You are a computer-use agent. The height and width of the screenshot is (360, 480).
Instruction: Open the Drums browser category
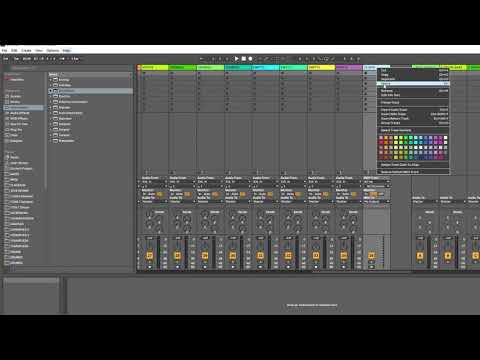(15, 102)
